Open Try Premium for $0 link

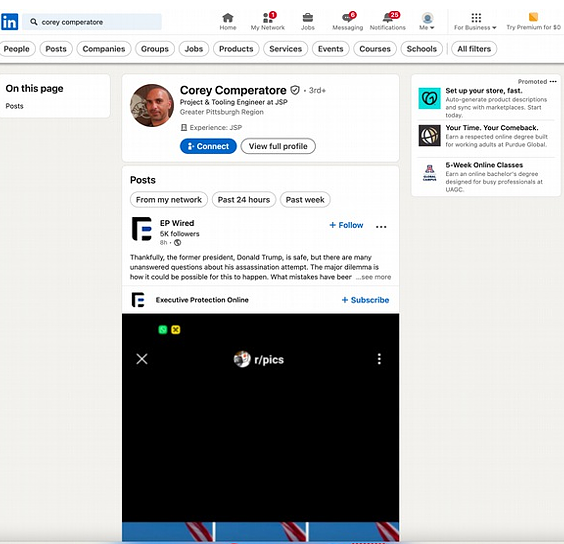coord(533,22)
